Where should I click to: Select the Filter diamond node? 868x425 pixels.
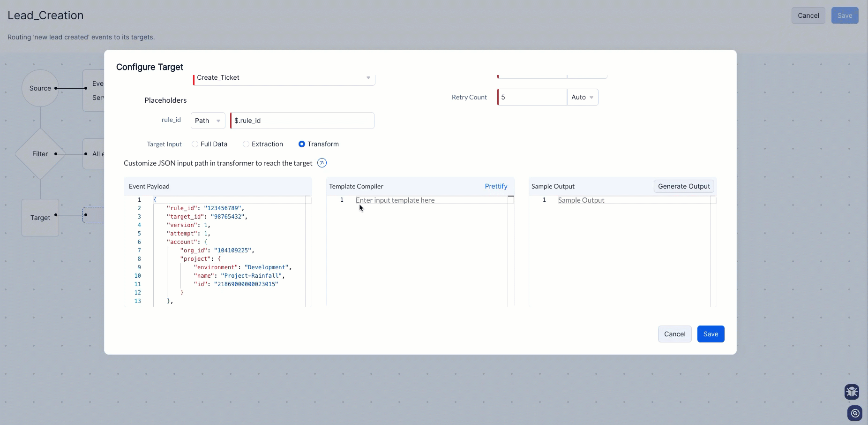point(40,154)
